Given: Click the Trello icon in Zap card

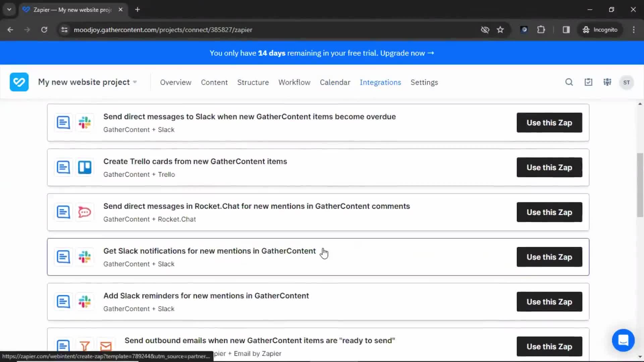Looking at the screenshot, I should [85, 167].
